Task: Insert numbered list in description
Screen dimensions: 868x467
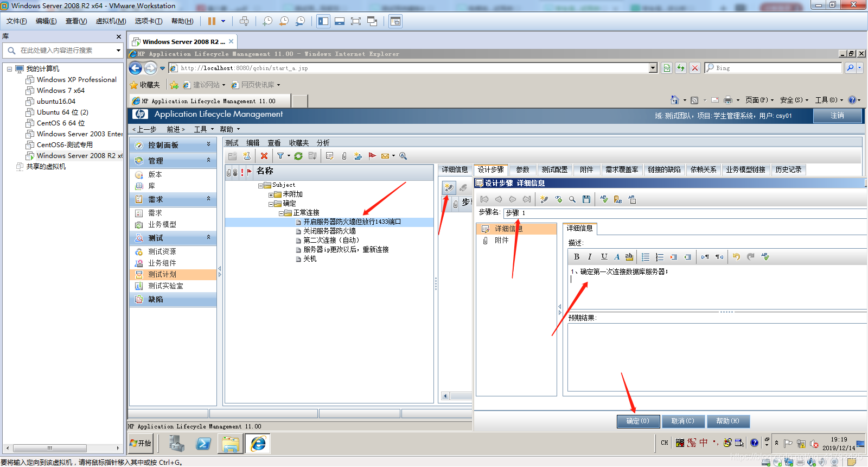Action: click(660, 257)
